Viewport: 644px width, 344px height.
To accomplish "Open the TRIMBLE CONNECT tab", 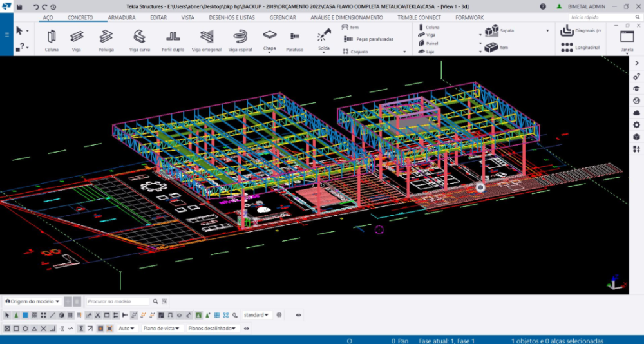I will [x=419, y=17].
